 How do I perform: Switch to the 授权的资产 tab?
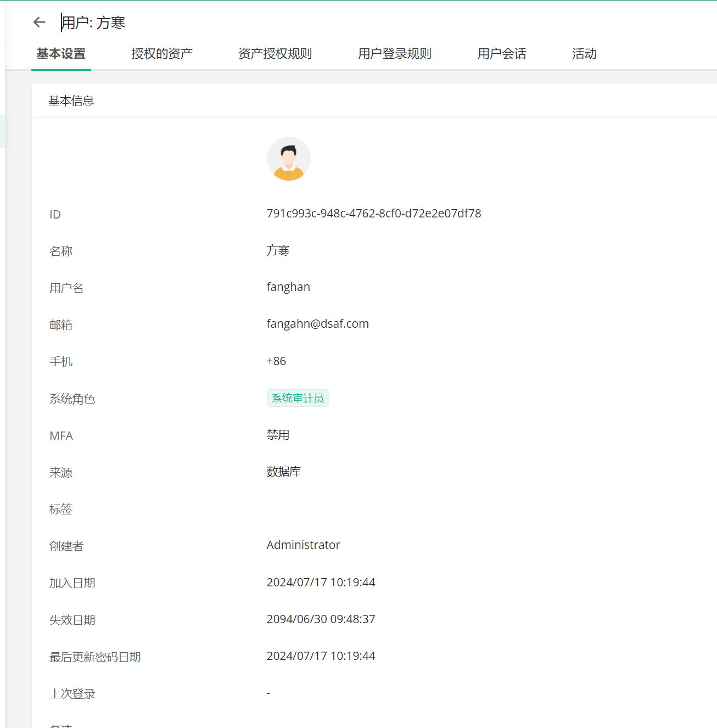point(161,54)
